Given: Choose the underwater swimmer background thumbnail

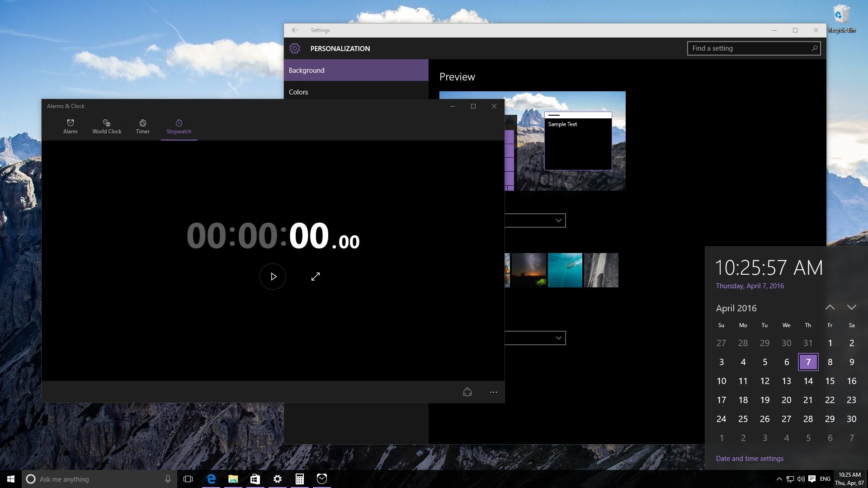Looking at the screenshot, I should click(x=565, y=270).
